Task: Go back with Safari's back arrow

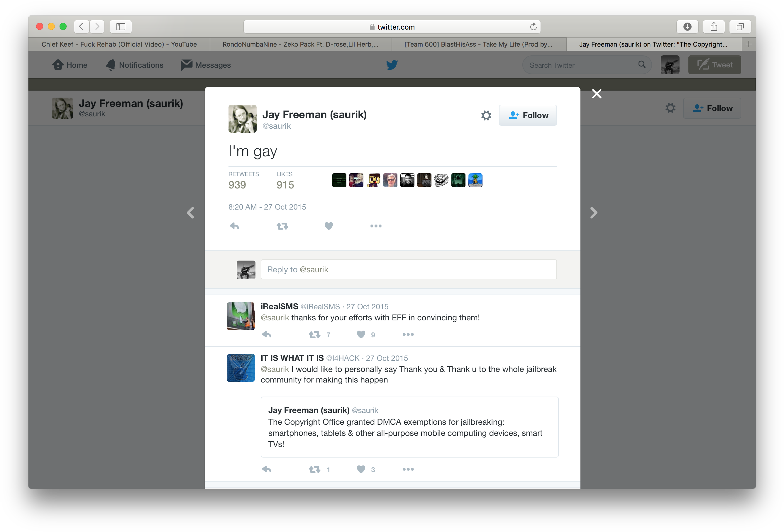Action: 81,26
